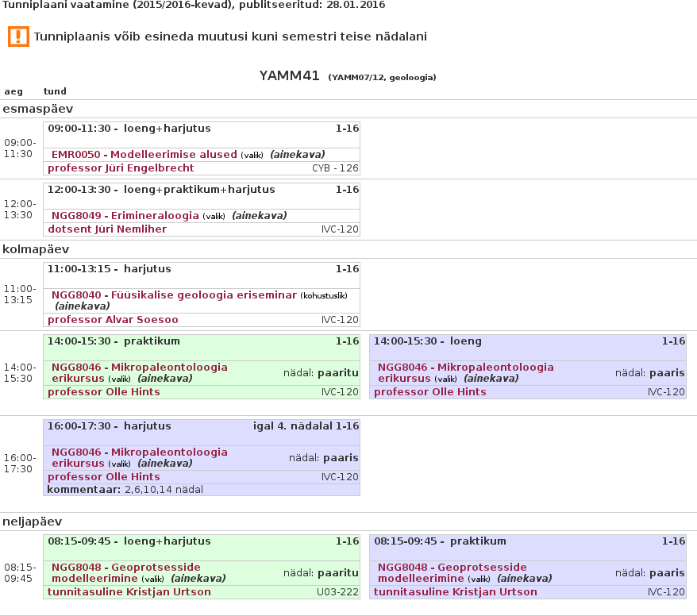The image size is (697, 616).
Task: Open NGG8040 Füüsikalise geoloogia eriseminar link
Action: point(174,295)
